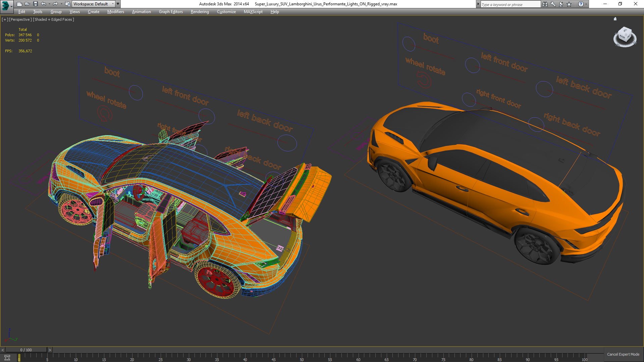
Task: Open the Create menu
Action: click(94, 12)
